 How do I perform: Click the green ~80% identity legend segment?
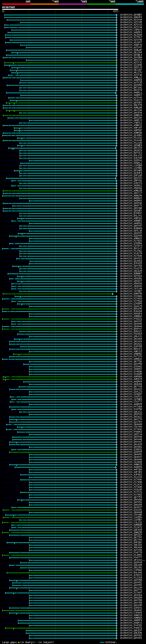pyautogui.click(x=101, y=4)
